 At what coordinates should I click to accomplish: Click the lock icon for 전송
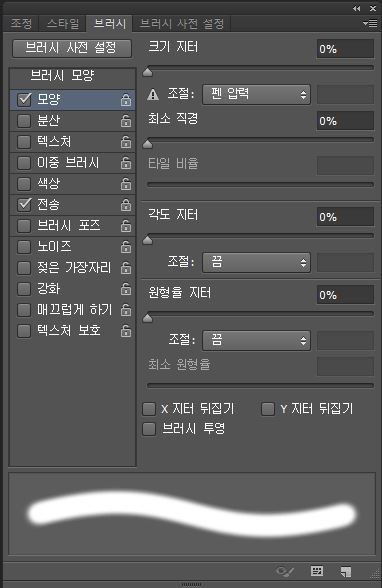126,204
